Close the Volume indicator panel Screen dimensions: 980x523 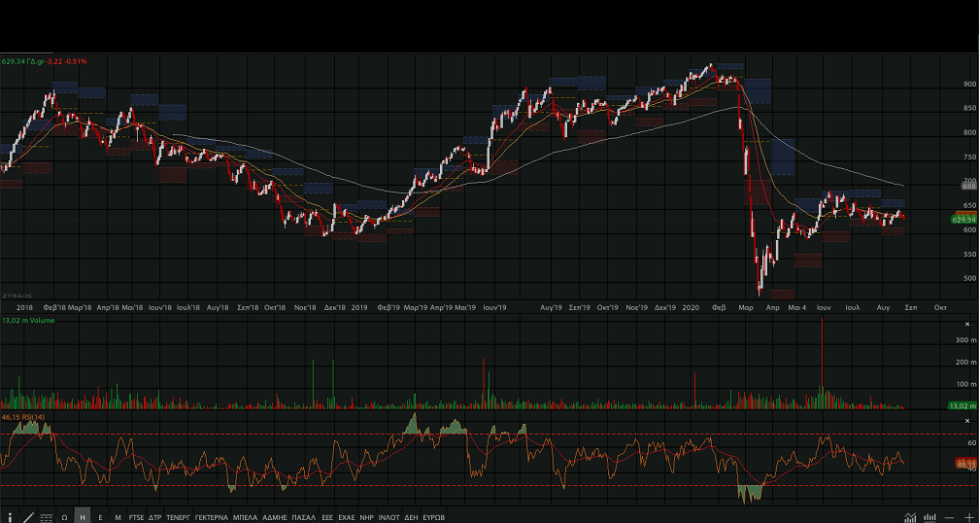[x=966, y=324]
